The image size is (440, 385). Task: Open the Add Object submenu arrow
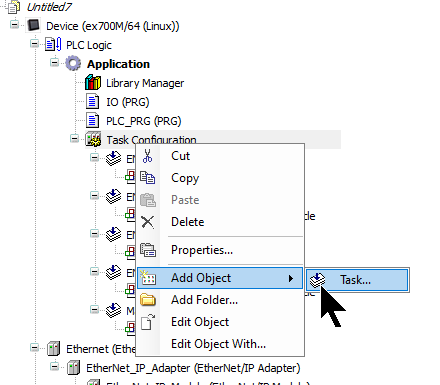coord(291,278)
